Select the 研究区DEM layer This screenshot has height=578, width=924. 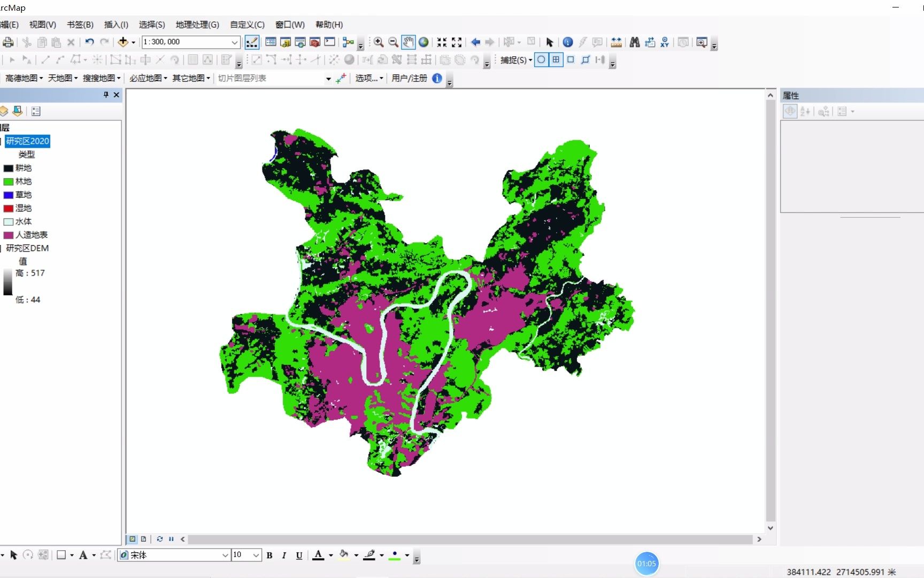click(x=27, y=248)
